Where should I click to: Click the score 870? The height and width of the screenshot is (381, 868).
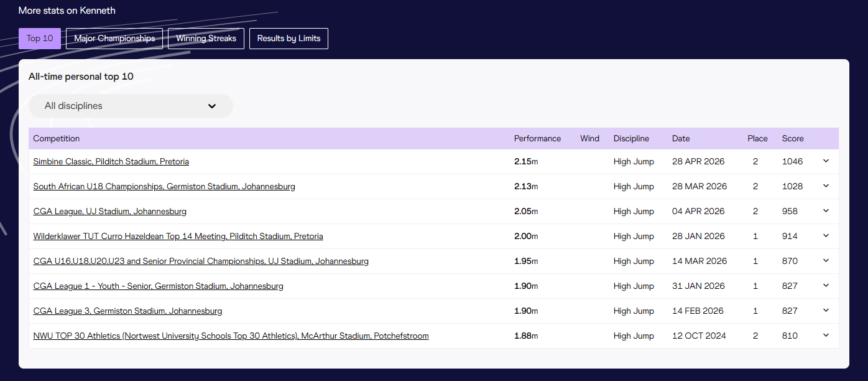[x=790, y=261]
